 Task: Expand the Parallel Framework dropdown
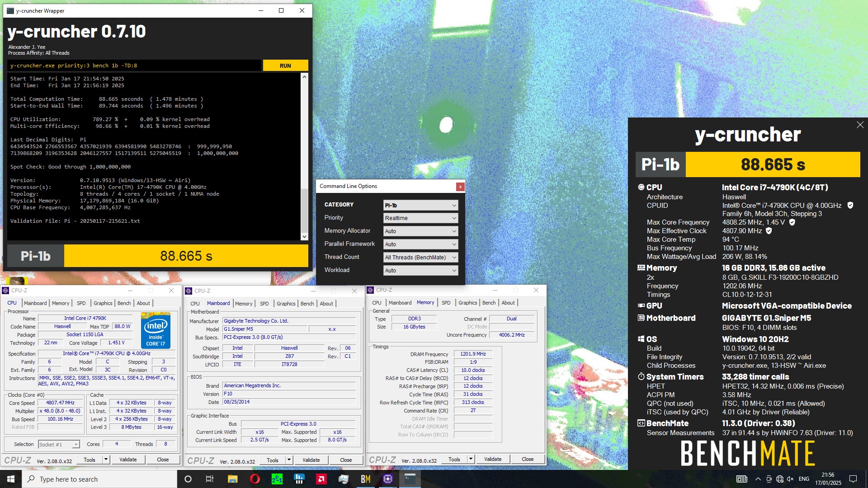click(420, 244)
